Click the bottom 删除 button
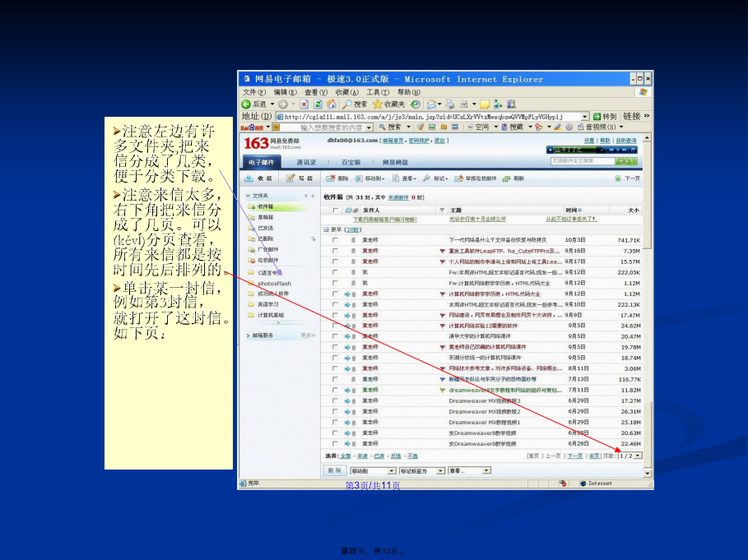This screenshot has width=748, height=560. point(334,471)
